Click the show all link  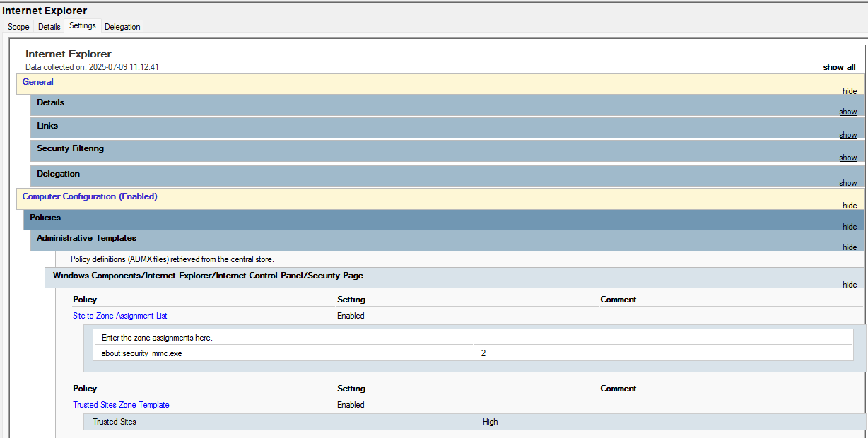tap(839, 67)
